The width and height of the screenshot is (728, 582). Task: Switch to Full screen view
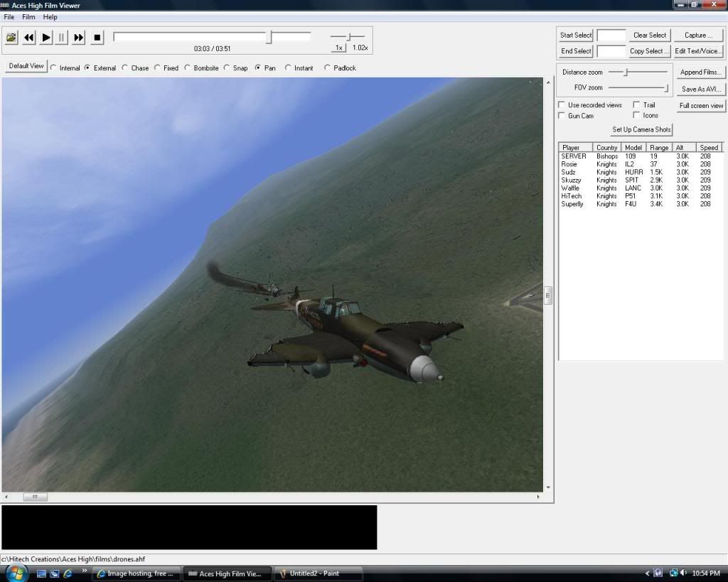(700, 106)
